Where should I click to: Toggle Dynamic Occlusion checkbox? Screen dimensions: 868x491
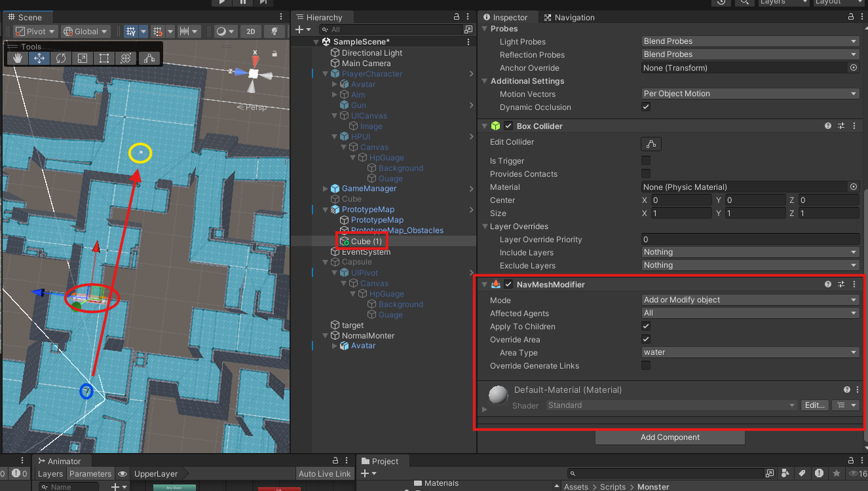tap(646, 107)
